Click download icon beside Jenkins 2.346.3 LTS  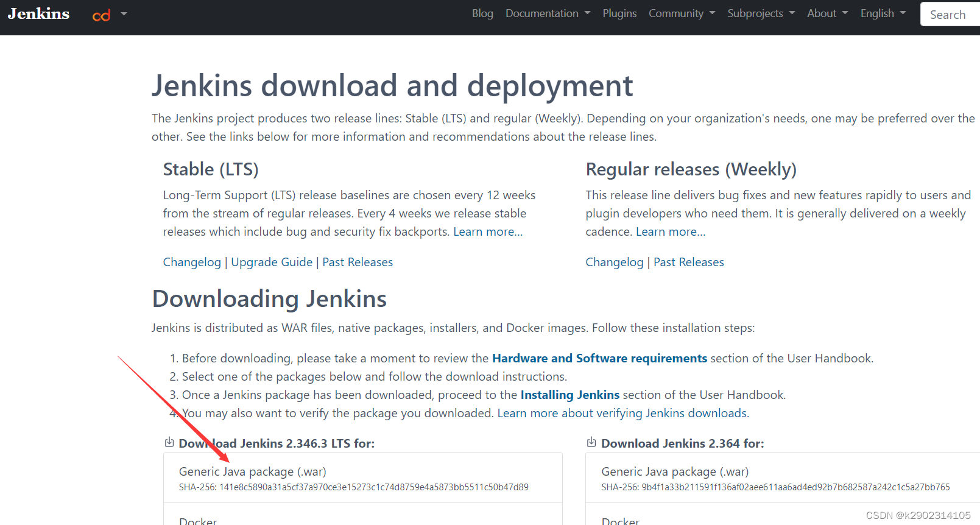169,442
